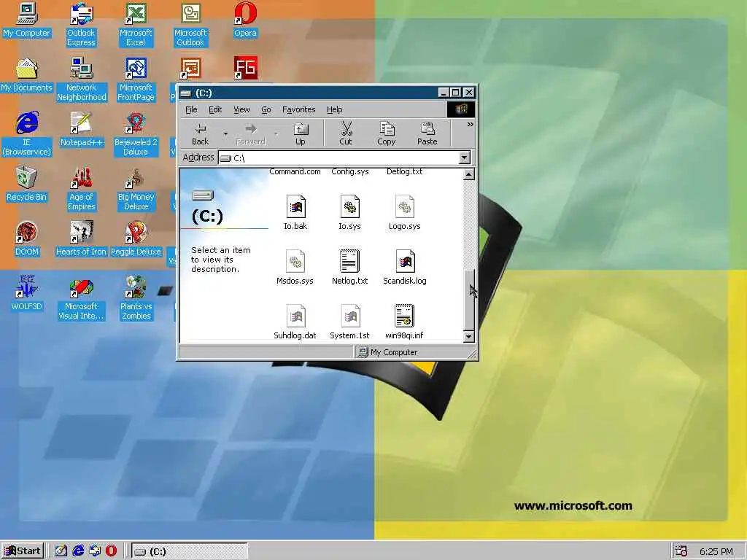
Task: Open the File menu
Action: click(191, 109)
